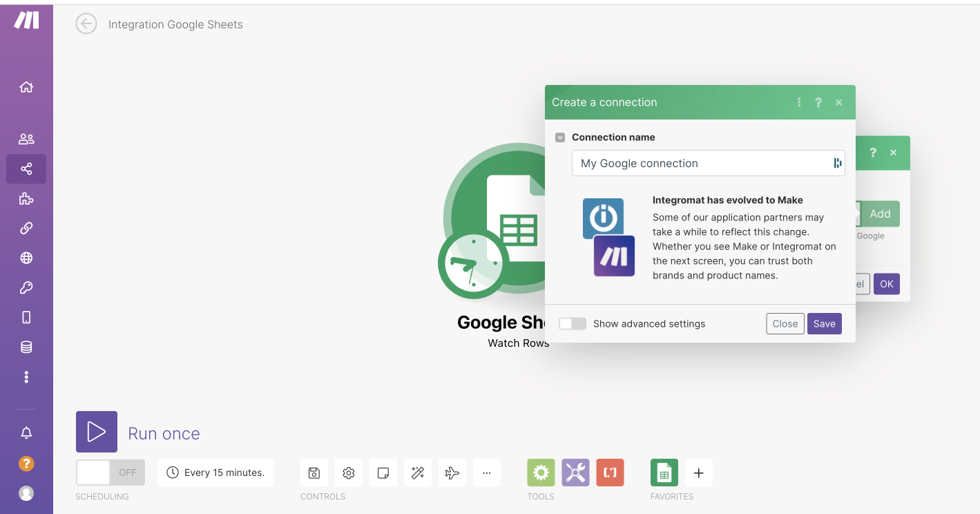The image size is (980, 514).
Task: Click the icon inside the Connection name field
Action: (838, 163)
